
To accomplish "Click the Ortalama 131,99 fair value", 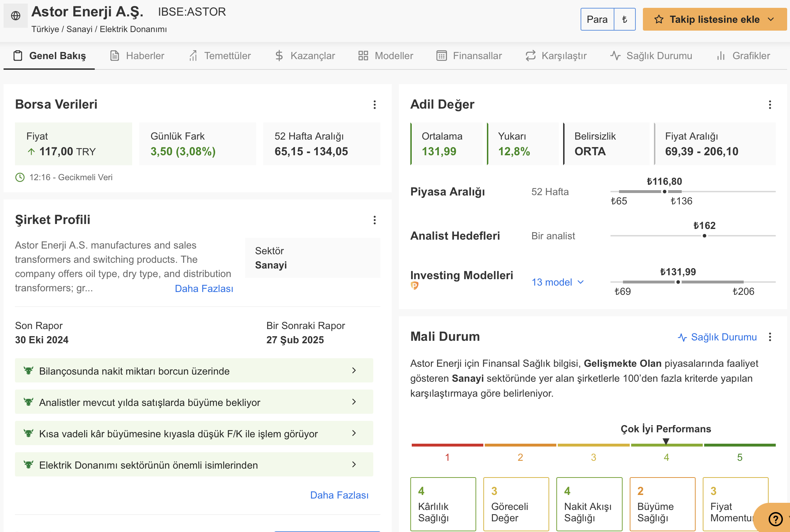I will [x=439, y=152].
